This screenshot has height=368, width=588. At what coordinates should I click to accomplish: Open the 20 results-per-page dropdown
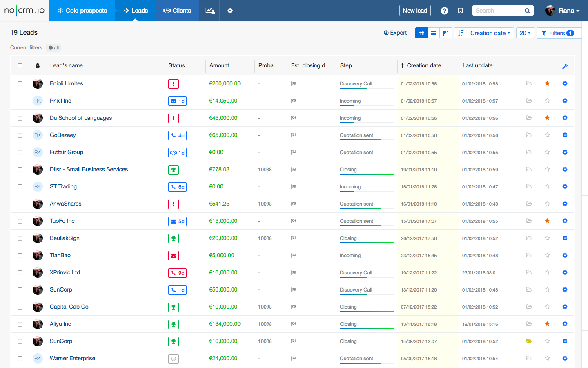(x=526, y=33)
